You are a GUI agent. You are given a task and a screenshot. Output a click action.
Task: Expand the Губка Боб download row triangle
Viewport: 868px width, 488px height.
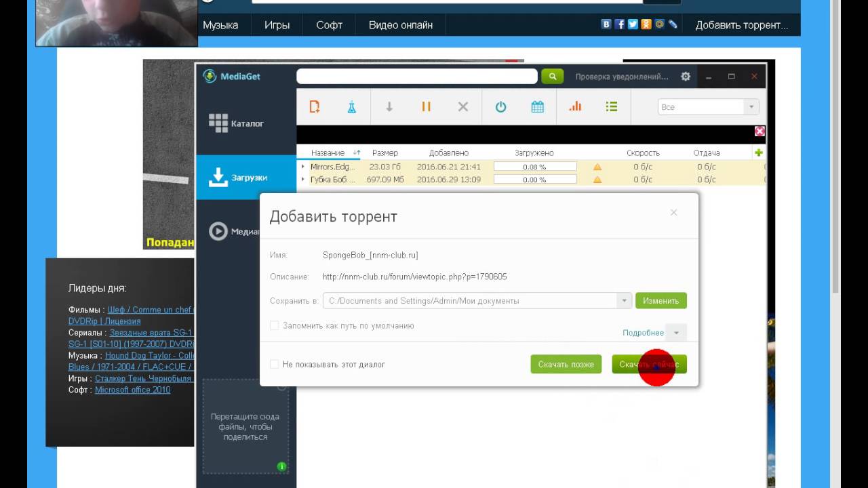click(303, 180)
